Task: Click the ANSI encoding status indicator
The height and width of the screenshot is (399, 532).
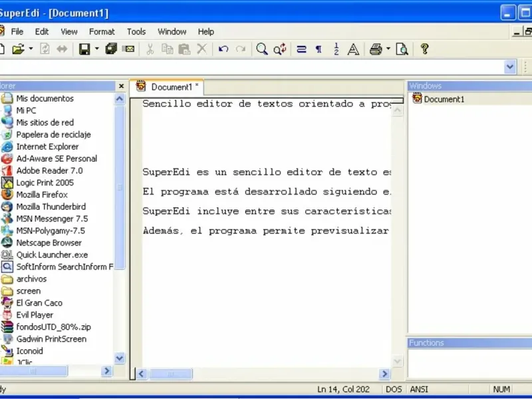Action: coord(419,389)
